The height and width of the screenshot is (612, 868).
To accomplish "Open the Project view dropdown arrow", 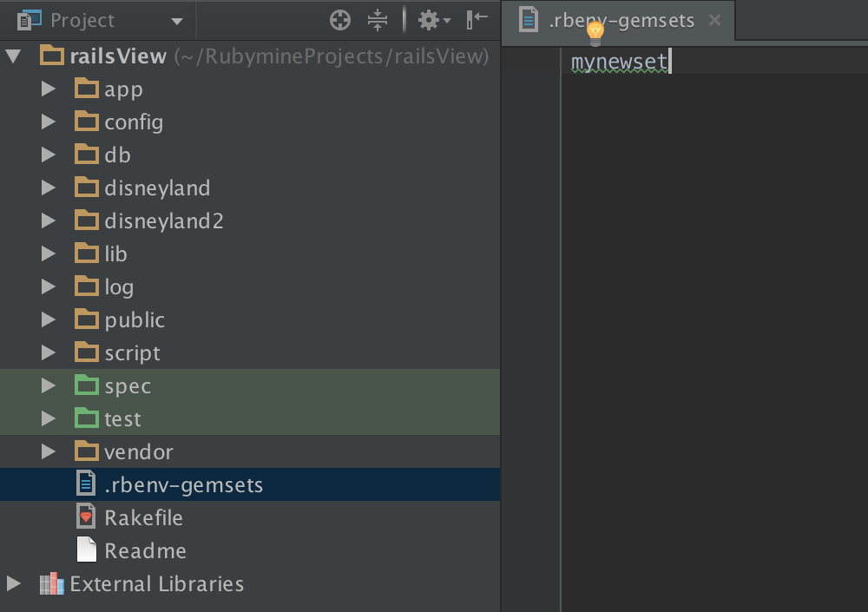I will point(176,22).
